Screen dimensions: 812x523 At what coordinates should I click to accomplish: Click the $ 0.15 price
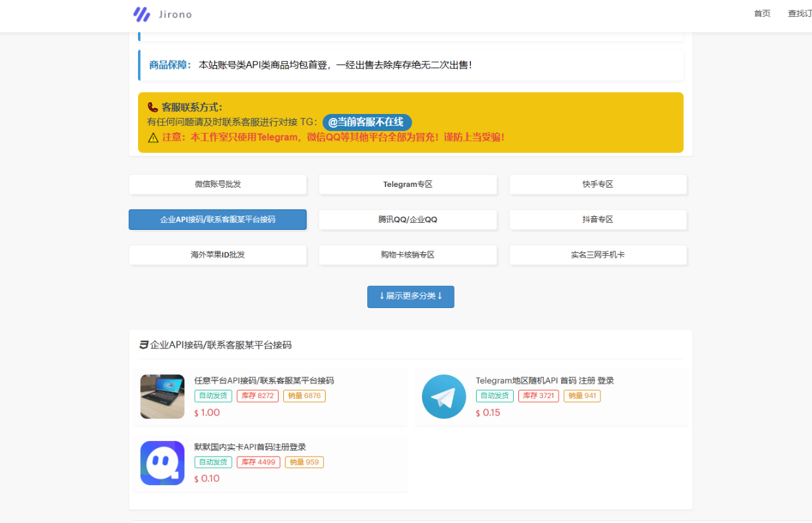tap(488, 412)
